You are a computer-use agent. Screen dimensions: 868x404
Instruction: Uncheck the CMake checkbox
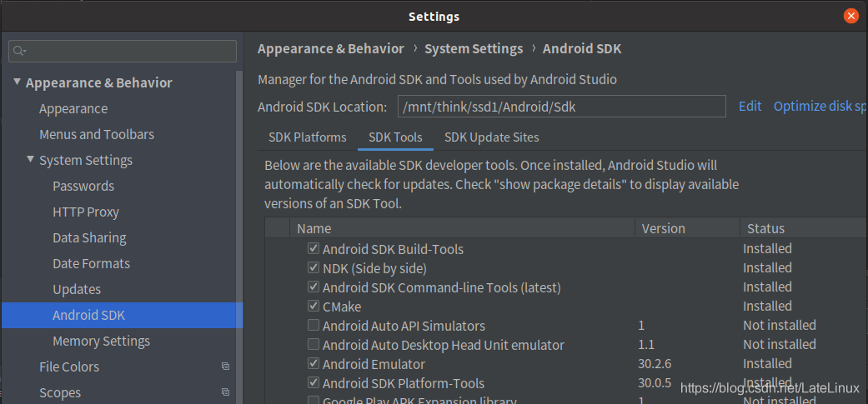click(314, 307)
